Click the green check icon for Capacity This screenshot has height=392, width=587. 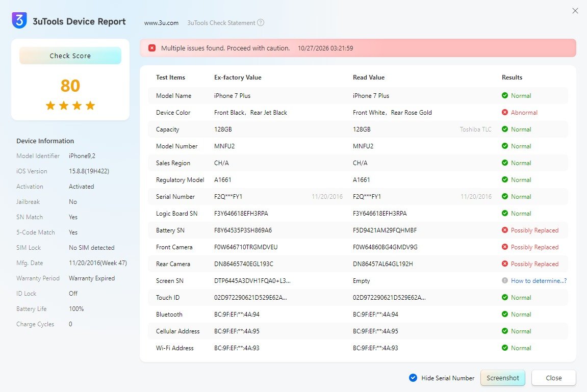pyautogui.click(x=505, y=129)
